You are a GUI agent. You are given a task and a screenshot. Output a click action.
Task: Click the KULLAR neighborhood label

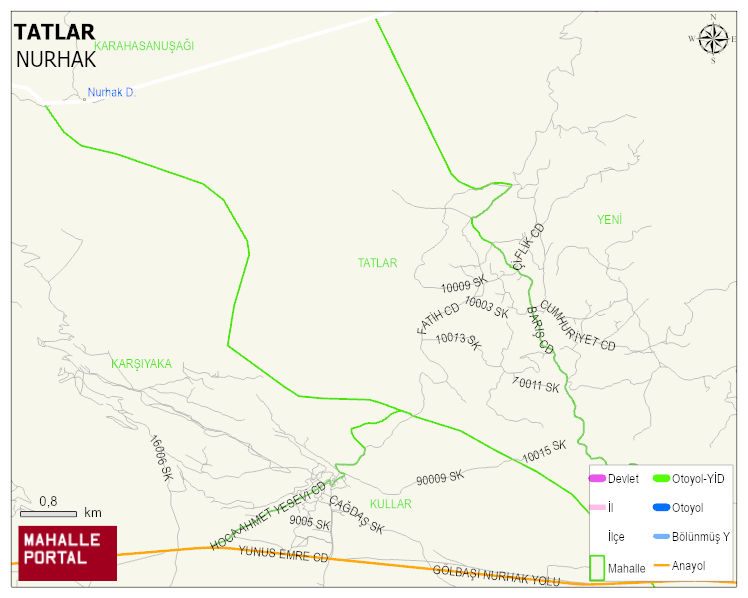tap(391, 504)
